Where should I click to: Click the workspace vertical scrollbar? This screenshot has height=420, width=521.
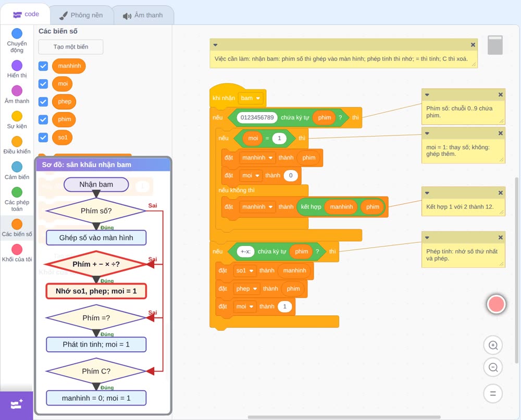(517, 270)
